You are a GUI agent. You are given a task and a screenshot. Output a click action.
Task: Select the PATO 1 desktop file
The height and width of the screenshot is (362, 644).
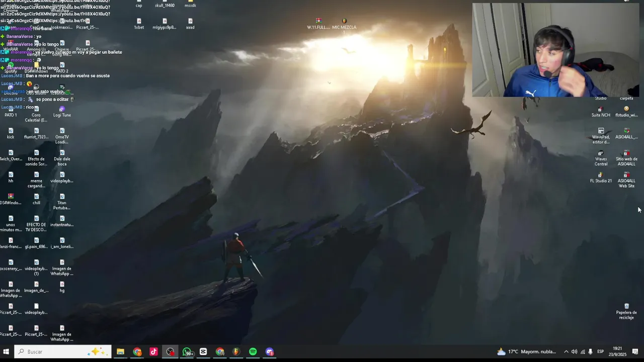click(11, 112)
